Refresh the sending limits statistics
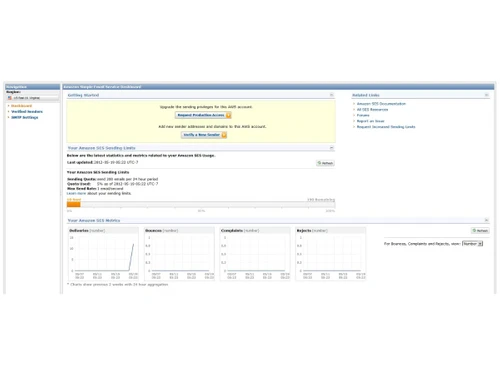The image size is (500, 375). click(325, 163)
